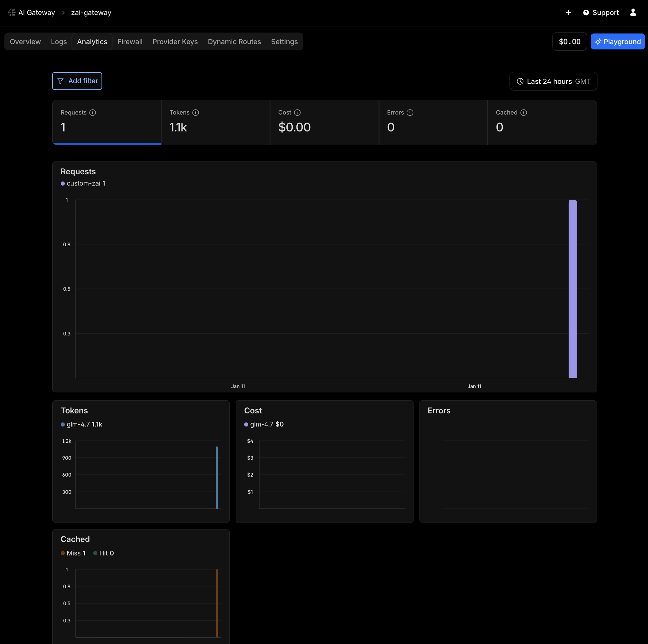Show info tooltip icon for Requests
The height and width of the screenshot is (644, 648).
(93, 112)
